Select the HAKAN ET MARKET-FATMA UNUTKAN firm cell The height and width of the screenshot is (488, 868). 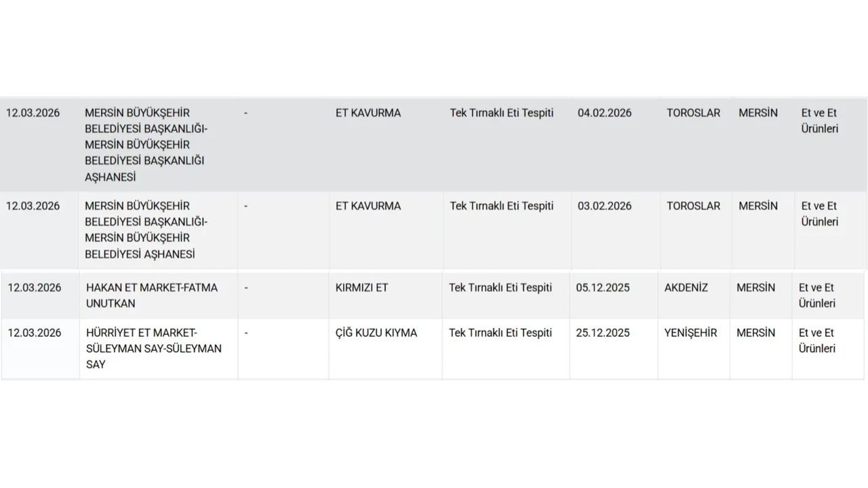152,296
